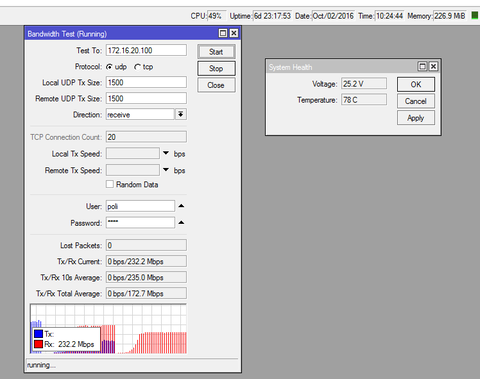
Task: Expand the Local Tx Speed arrow
Action: (166, 153)
